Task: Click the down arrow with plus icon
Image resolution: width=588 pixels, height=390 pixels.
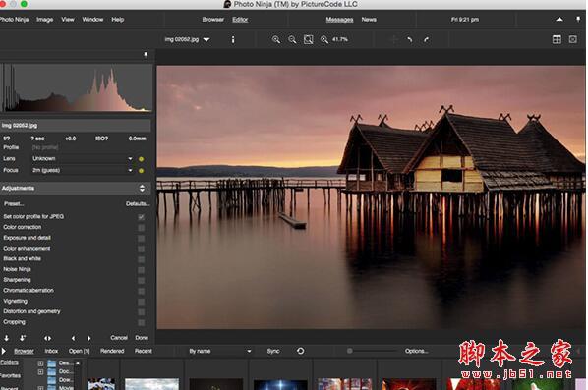Action: click(x=23, y=338)
